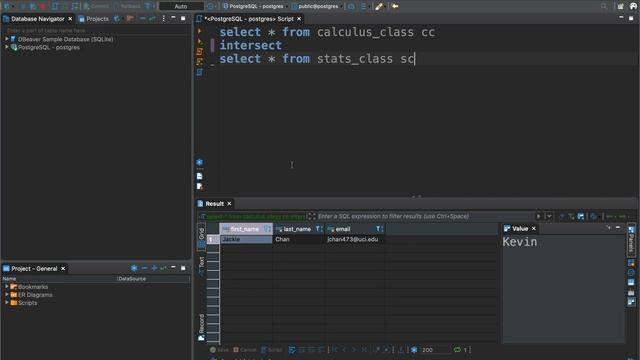
Task: Open active schema dropdown public@postgres
Action: [x=317, y=6]
